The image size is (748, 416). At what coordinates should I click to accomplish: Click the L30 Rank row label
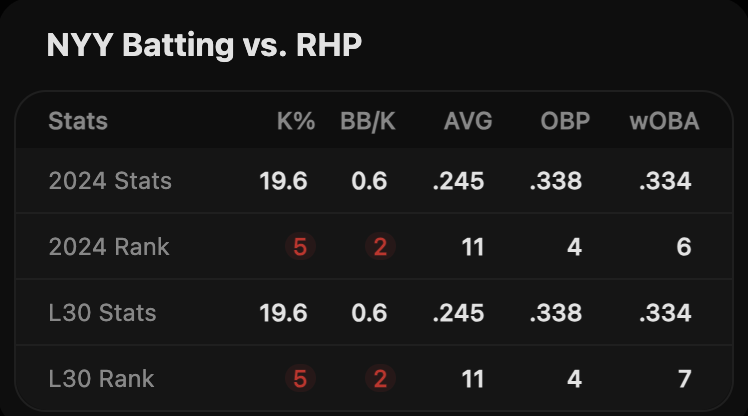tap(101, 379)
